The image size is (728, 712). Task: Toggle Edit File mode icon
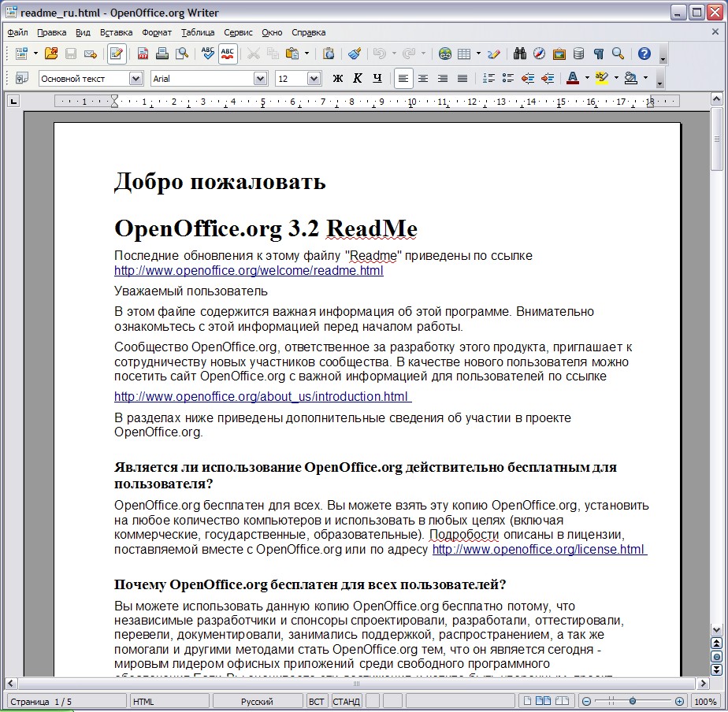click(117, 54)
